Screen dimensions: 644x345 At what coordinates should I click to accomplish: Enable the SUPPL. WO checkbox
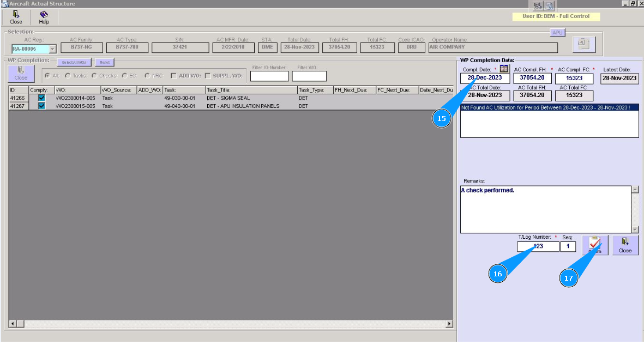point(207,76)
